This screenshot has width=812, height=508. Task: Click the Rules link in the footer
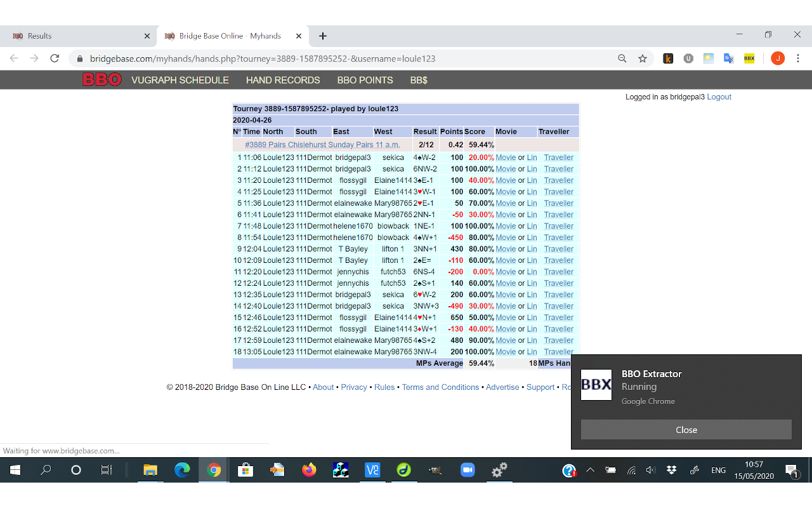[384, 387]
